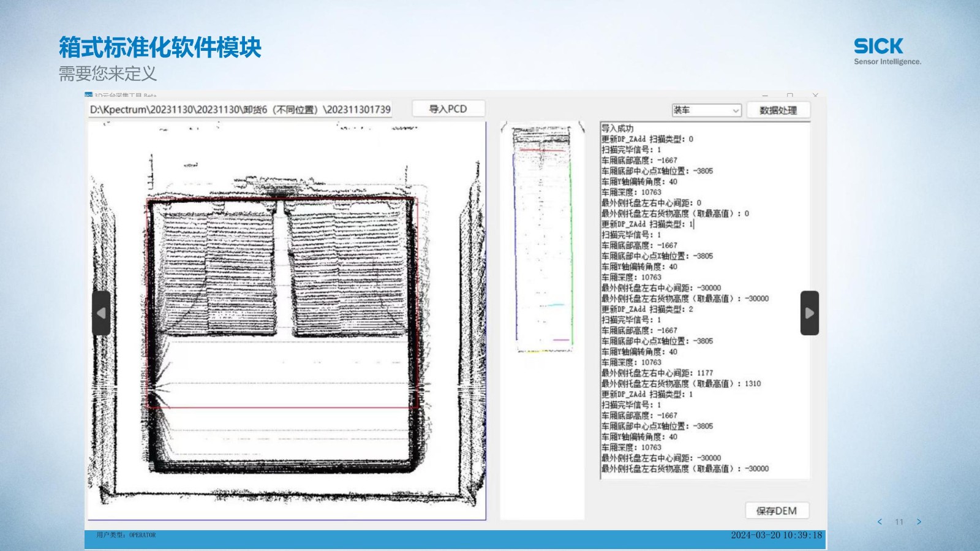Click into the PCD file path field

pyautogui.click(x=240, y=110)
